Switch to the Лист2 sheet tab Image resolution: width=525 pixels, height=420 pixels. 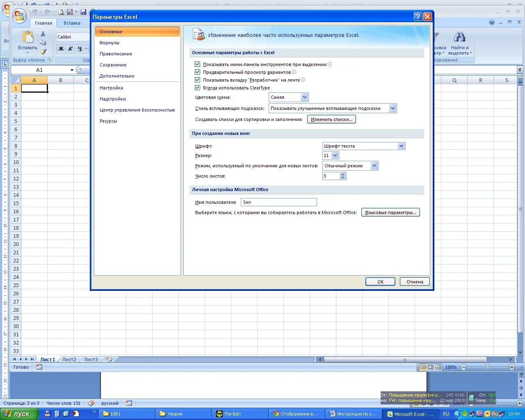coord(69,359)
